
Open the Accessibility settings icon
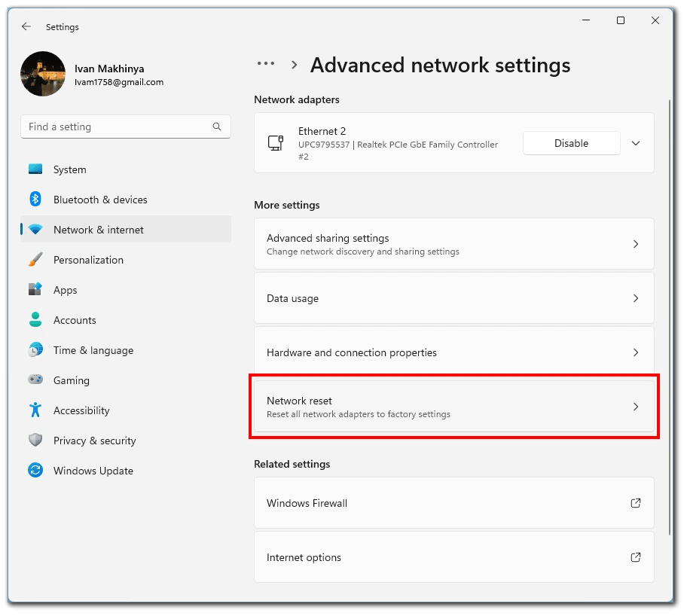[35, 410]
